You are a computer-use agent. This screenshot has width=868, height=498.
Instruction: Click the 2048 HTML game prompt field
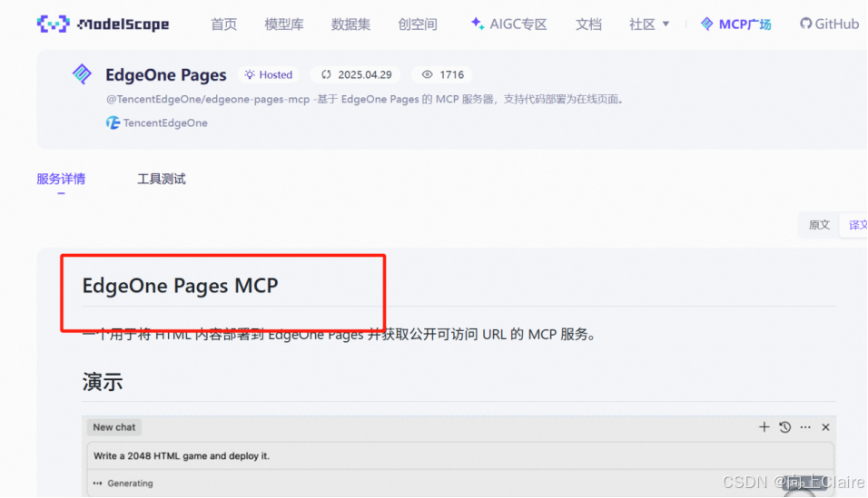(x=460, y=456)
